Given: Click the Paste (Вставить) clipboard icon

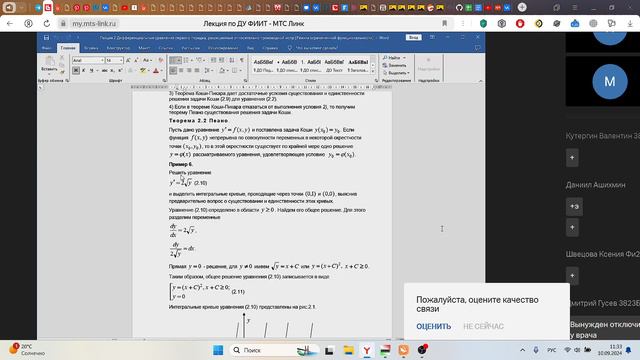Looking at the screenshot, I should 50,62.
